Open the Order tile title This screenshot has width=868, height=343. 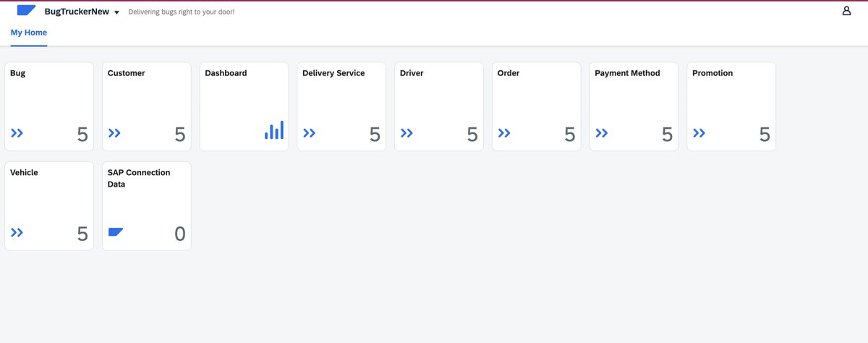(509, 73)
